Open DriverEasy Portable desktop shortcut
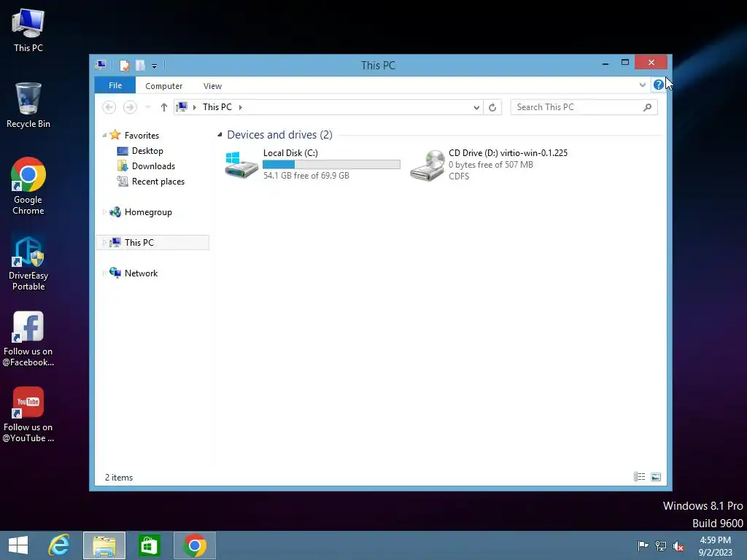 pyautogui.click(x=28, y=263)
